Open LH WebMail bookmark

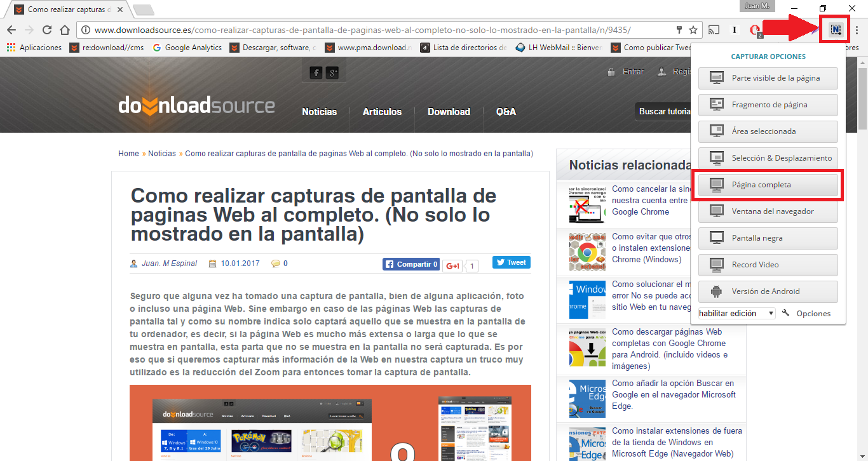[559, 47]
